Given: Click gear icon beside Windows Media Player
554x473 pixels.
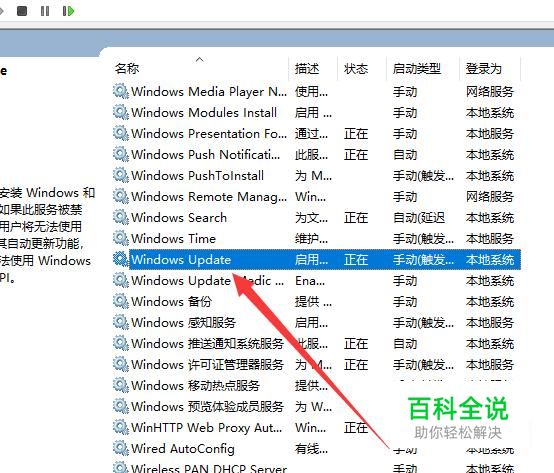Looking at the screenshot, I should tap(121, 92).
